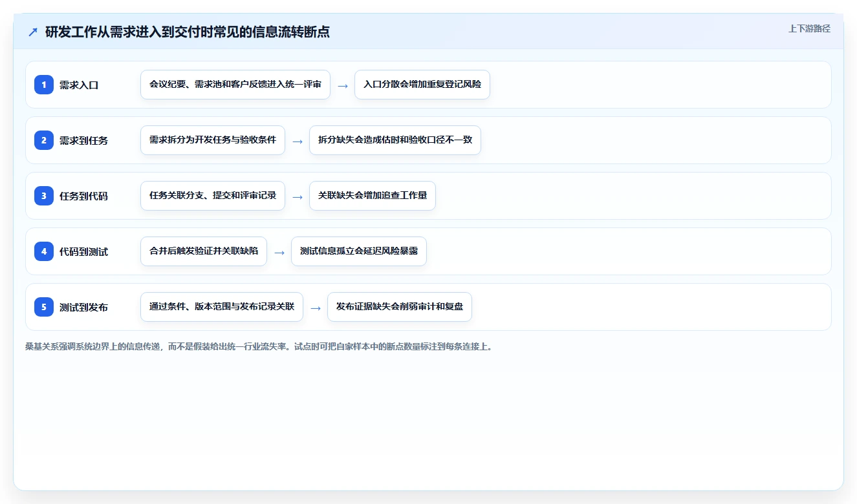Click the step 5 number badge
857x504 pixels.
click(x=44, y=307)
